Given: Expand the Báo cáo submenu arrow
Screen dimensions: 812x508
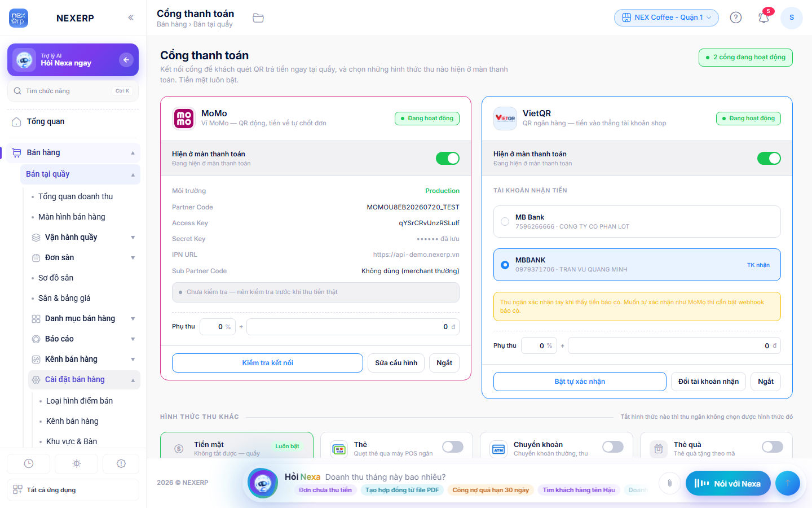Looking at the screenshot, I should tap(133, 339).
